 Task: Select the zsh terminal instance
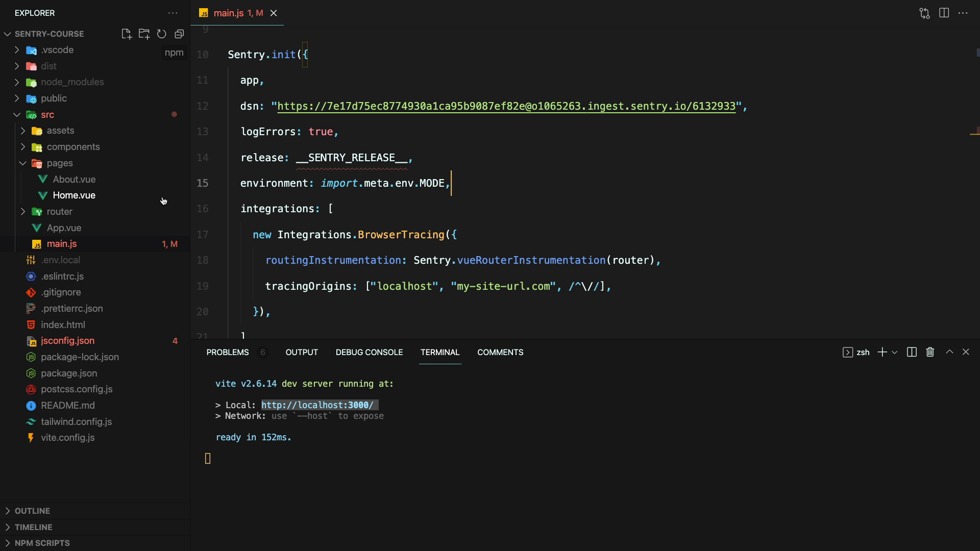856,352
